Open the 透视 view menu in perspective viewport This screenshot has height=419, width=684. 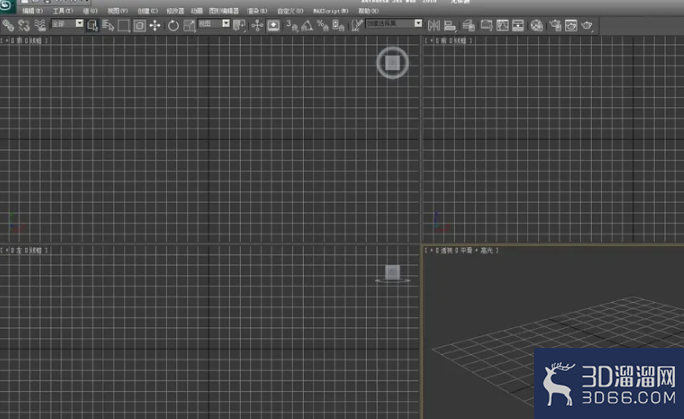point(447,250)
